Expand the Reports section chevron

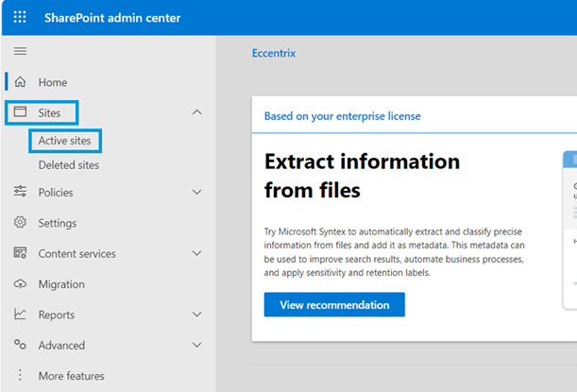click(x=196, y=315)
